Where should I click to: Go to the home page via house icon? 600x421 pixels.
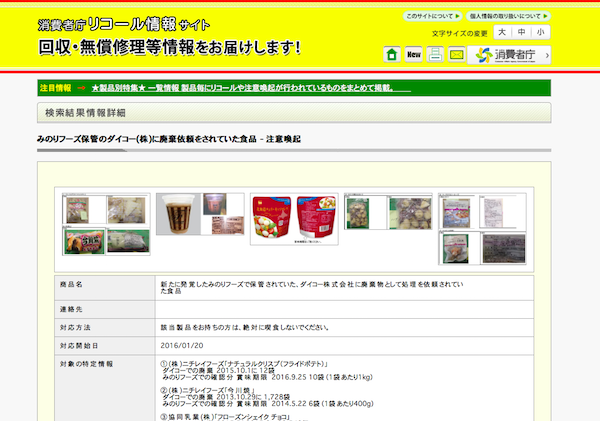pyautogui.click(x=392, y=55)
